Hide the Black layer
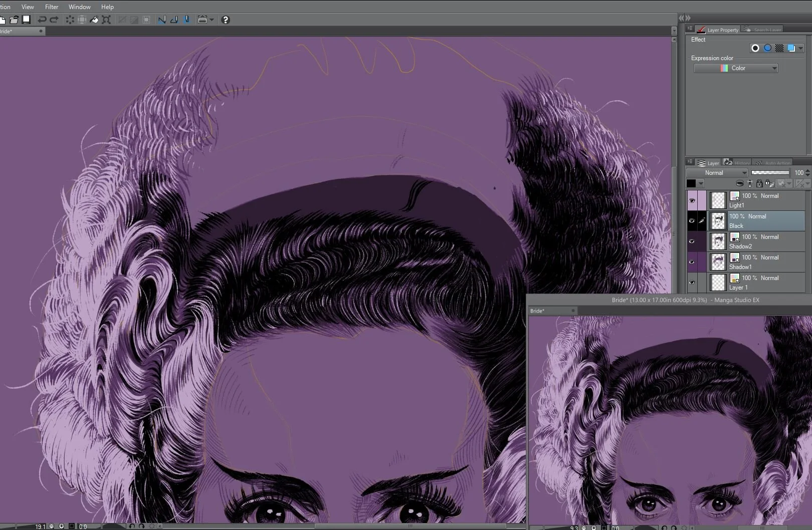Image resolution: width=812 pixels, height=530 pixels. pos(692,221)
